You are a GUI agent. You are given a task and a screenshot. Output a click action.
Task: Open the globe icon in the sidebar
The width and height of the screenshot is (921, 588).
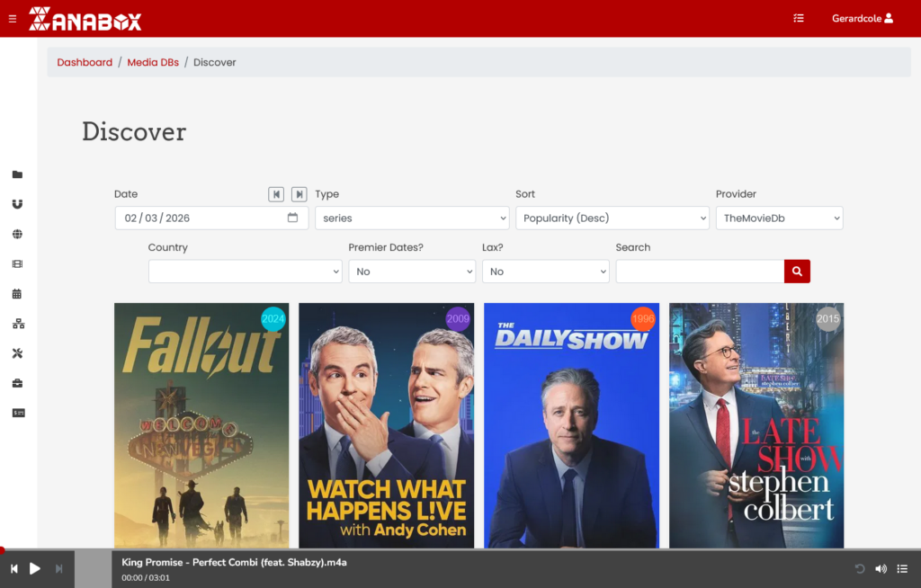pos(17,234)
